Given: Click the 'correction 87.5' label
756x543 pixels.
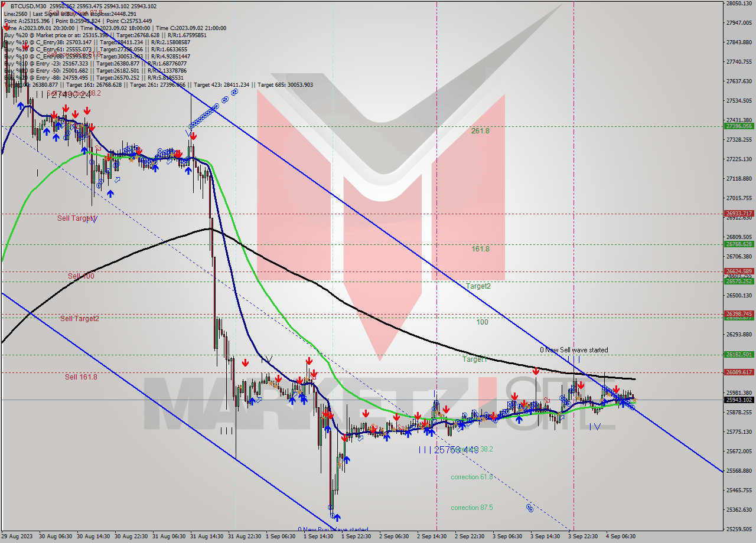Looking at the screenshot, I should pos(472,508).
